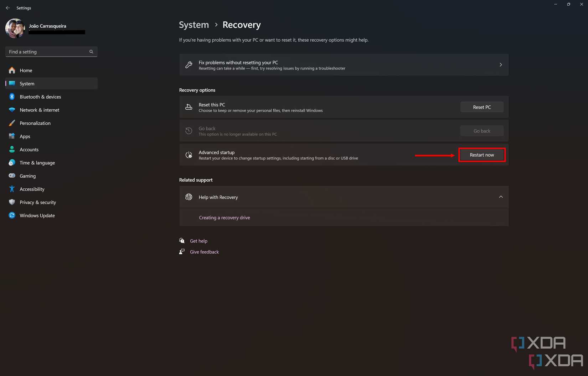The width and height of the screenshot is (588, 376).
Task: Click the Recovery breadcrumb heading
Action: click(x=242, y=25)
